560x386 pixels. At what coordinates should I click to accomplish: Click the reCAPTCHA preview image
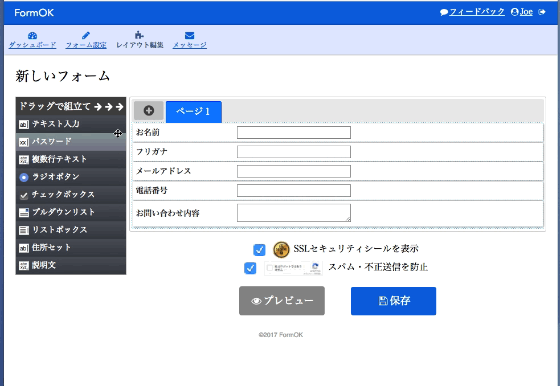coord(293,268)
